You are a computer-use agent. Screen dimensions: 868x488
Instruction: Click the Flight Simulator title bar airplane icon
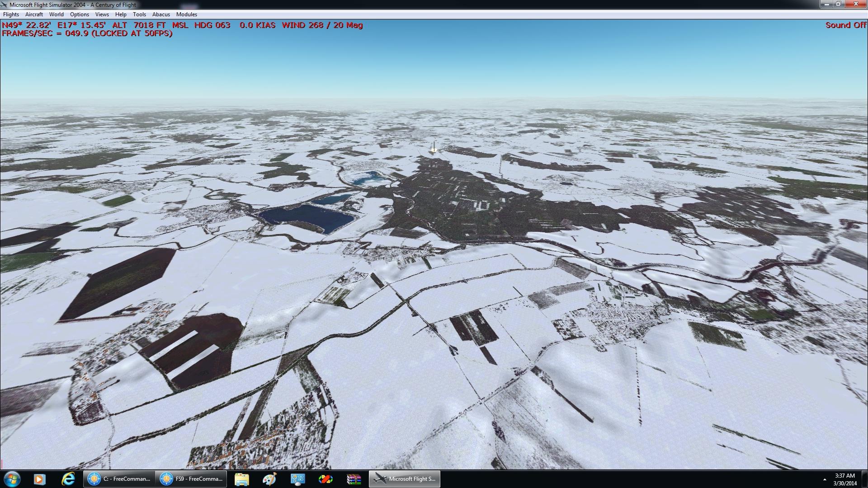click(x=5, y=5)
